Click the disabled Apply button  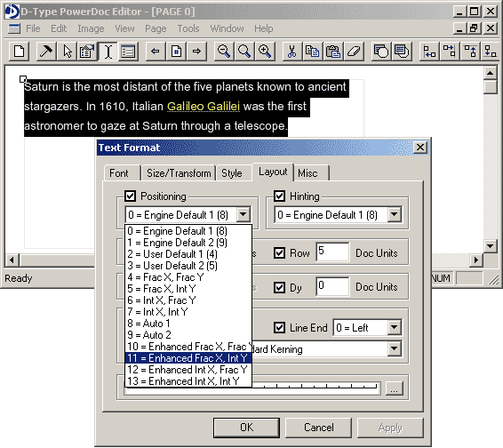(x=390, y=428)
